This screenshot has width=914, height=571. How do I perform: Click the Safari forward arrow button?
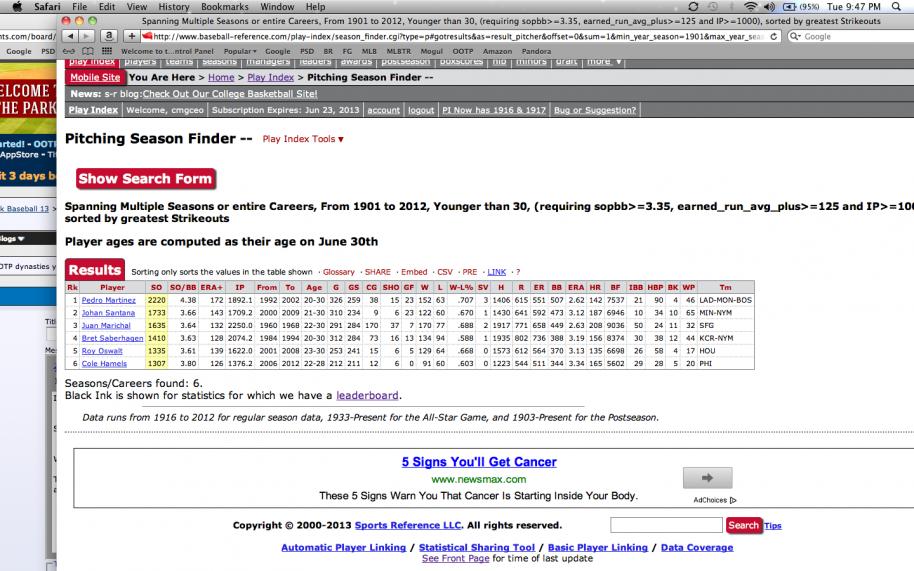88,36
